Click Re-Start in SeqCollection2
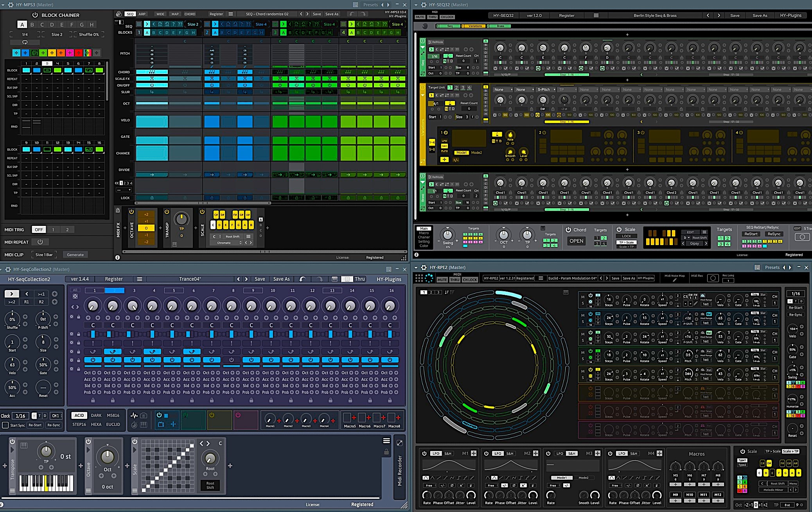 click(35, 425)
